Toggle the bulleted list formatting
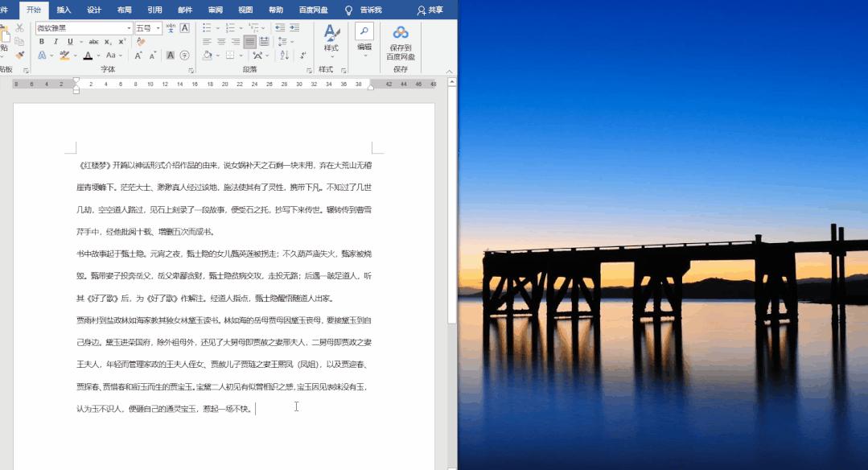This screenshot has height=470, width=868. 206,27
